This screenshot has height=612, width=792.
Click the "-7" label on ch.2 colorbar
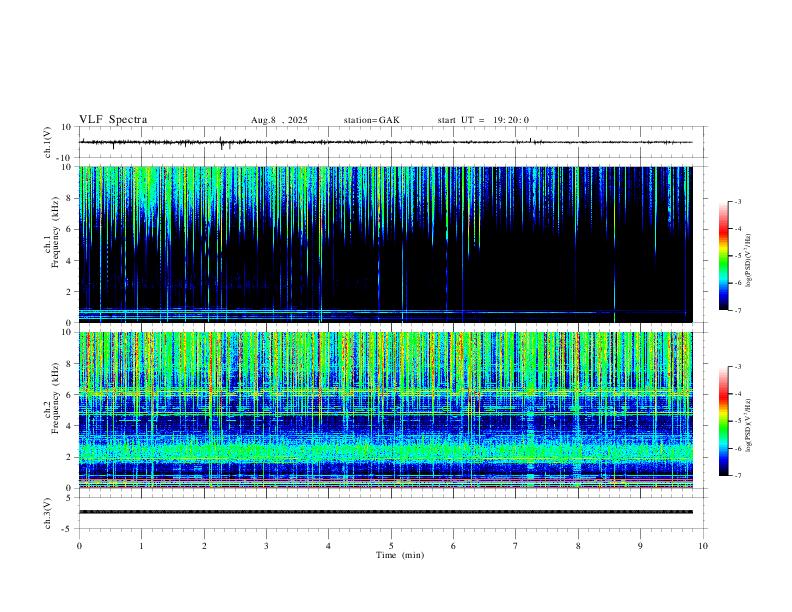(737, 475)
